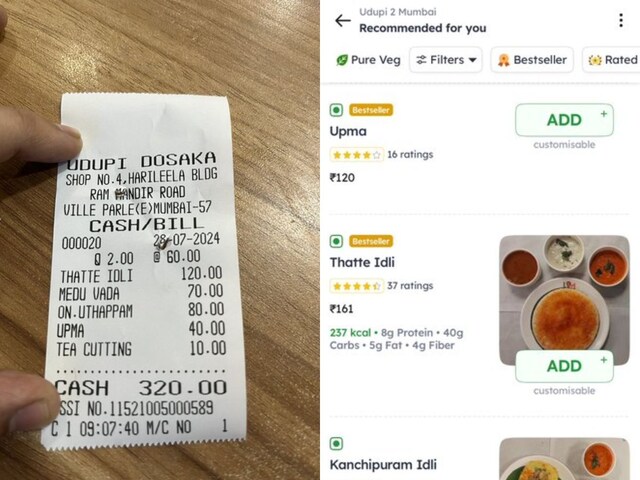The height and width of the screenshot is (480, 640).
Task: Open the Upma item title
Action: point(348,131)
